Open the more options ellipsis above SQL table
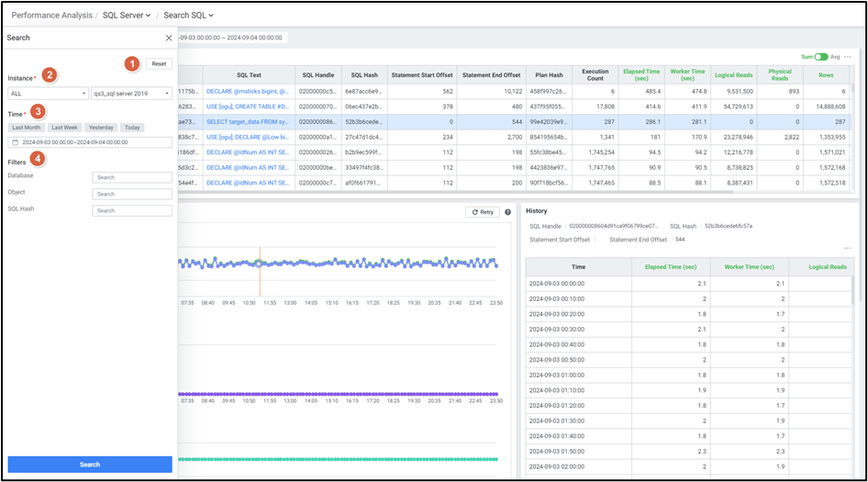 pos(848,57)
